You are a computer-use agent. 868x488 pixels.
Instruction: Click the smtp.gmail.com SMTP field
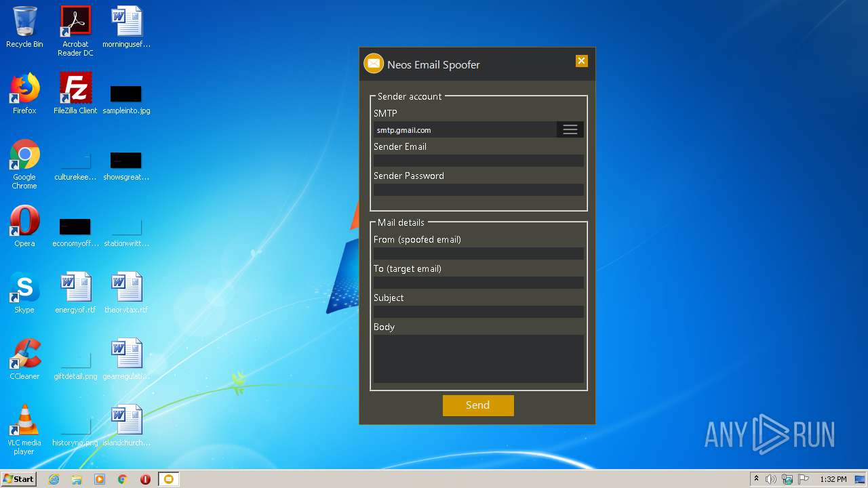[465, 129]
